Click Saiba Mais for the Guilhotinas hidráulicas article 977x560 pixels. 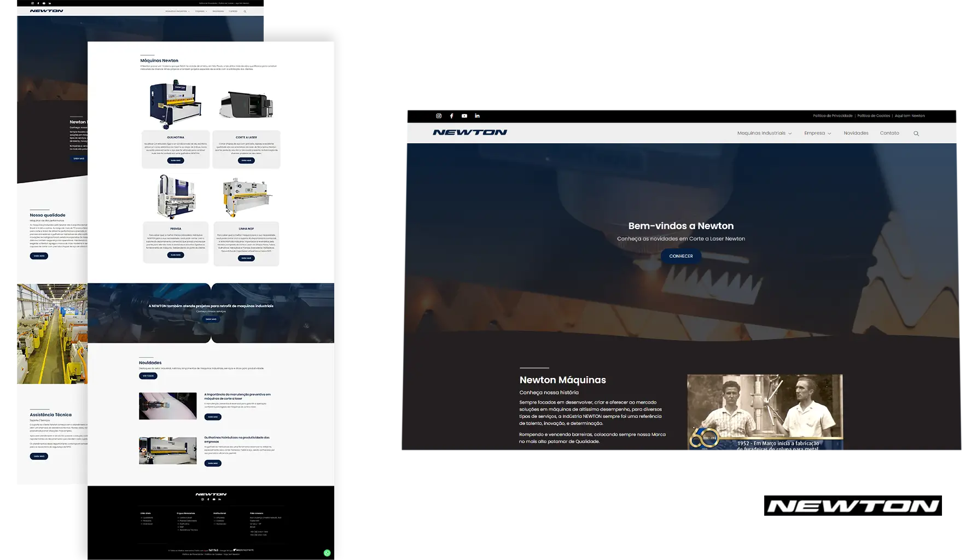click(213, 463)
